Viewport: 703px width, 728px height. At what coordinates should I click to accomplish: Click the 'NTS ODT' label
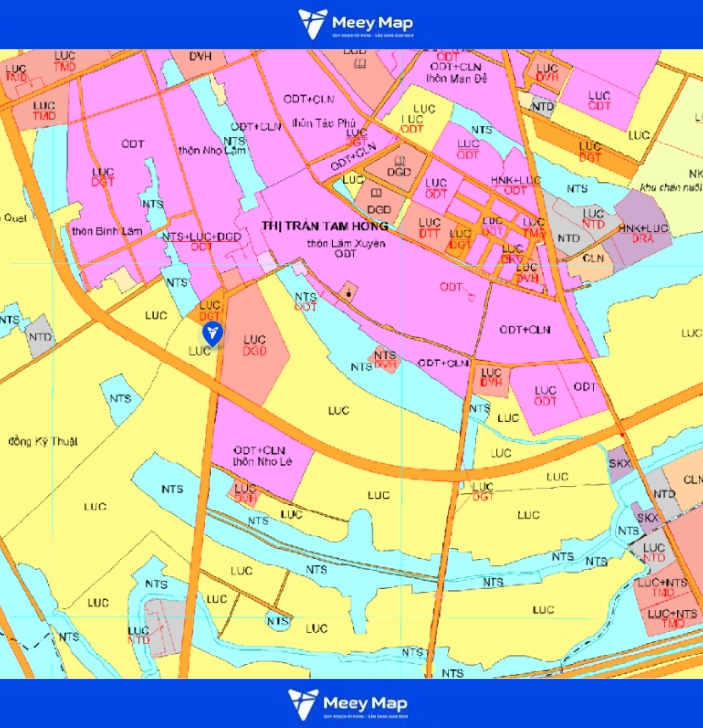(x=306, y=301)
